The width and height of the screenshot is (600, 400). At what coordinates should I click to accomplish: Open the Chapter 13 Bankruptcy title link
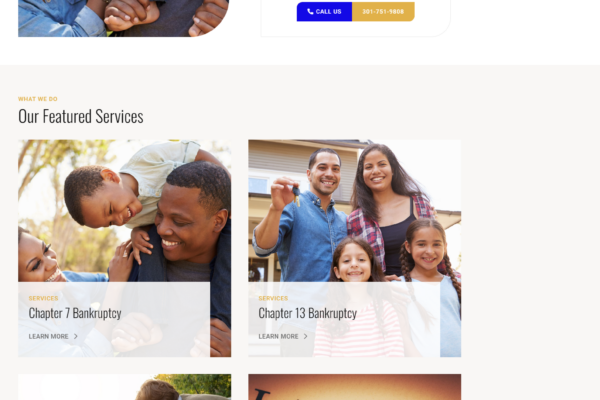click(x=308, y=313)
